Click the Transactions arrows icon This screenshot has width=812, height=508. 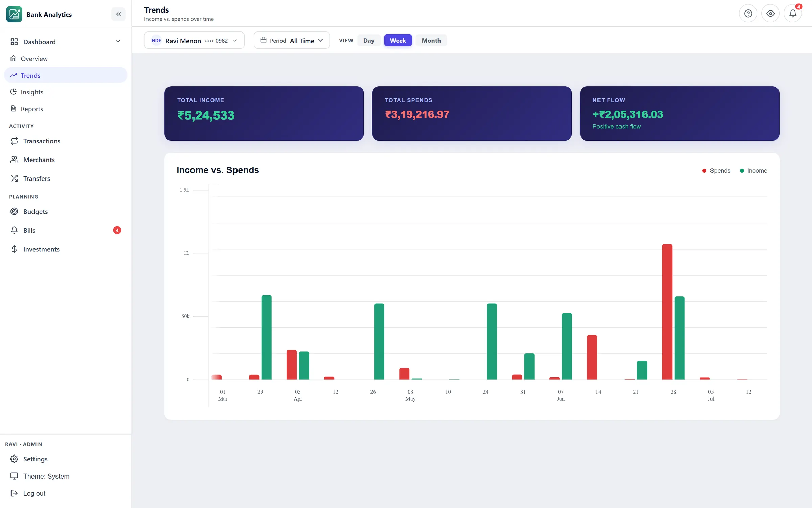(14, 141)
